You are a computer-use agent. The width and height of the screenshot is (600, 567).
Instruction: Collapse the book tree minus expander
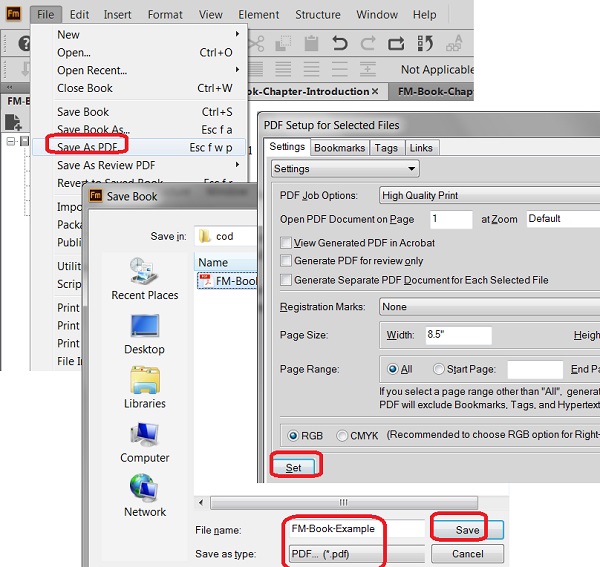(x=11, y=141)
